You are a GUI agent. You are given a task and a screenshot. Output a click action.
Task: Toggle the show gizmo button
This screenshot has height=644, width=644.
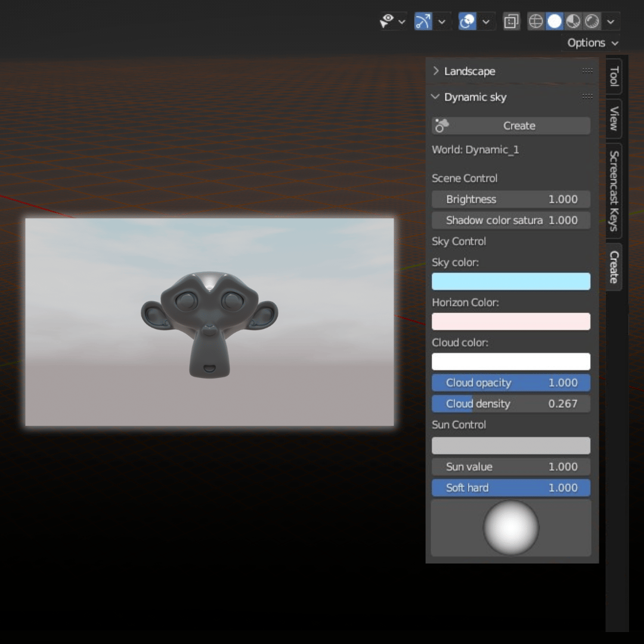pos(423,21)
